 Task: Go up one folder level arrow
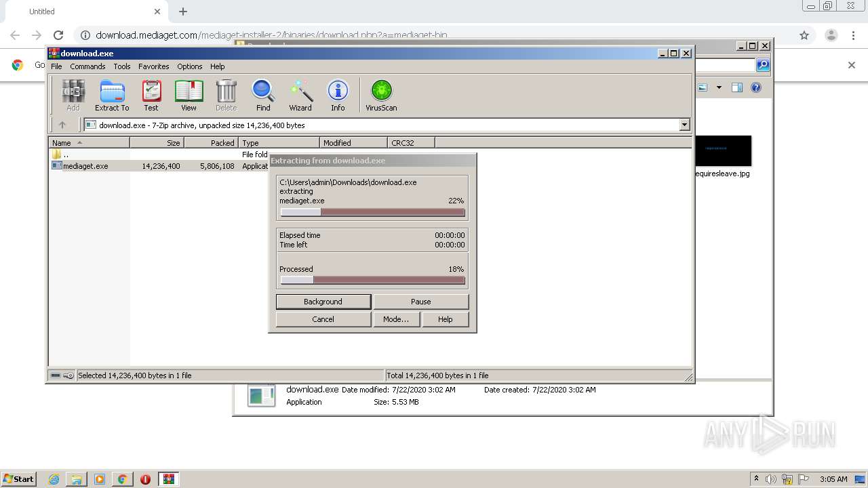pos(62,125)
